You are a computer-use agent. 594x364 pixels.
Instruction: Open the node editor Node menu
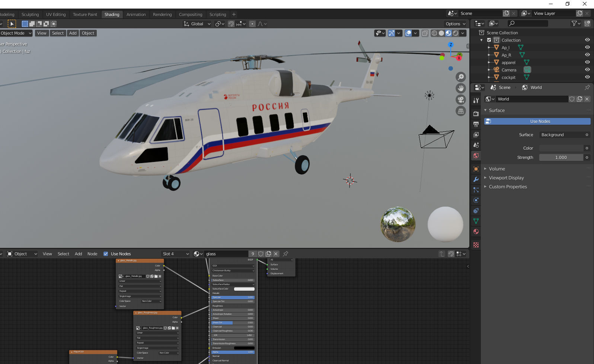92,254
